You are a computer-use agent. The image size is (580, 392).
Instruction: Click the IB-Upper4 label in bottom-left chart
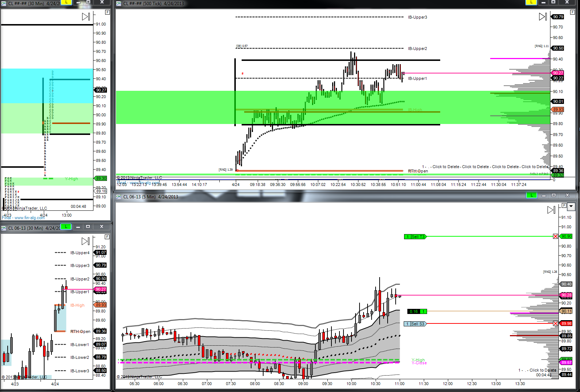click(80, 253)
